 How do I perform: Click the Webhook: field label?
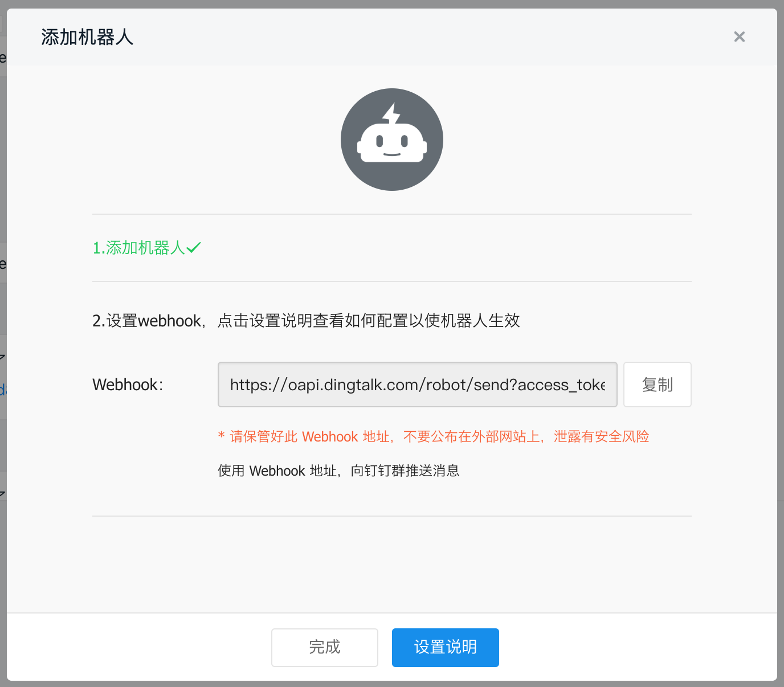point(128,385)
